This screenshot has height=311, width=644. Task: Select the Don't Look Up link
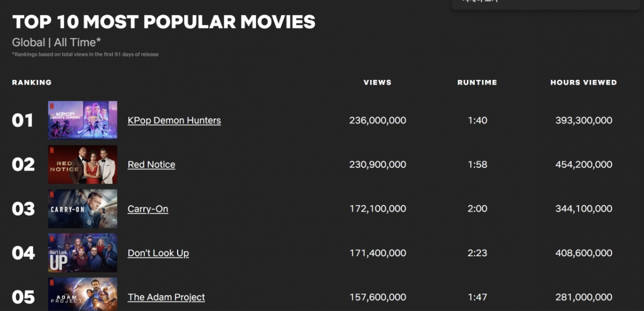click(158, 253)
